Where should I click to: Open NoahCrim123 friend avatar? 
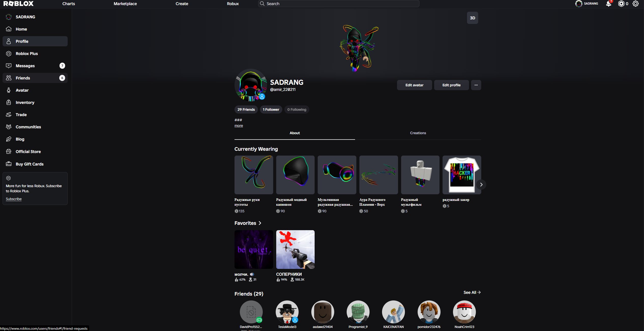(464, 312)
